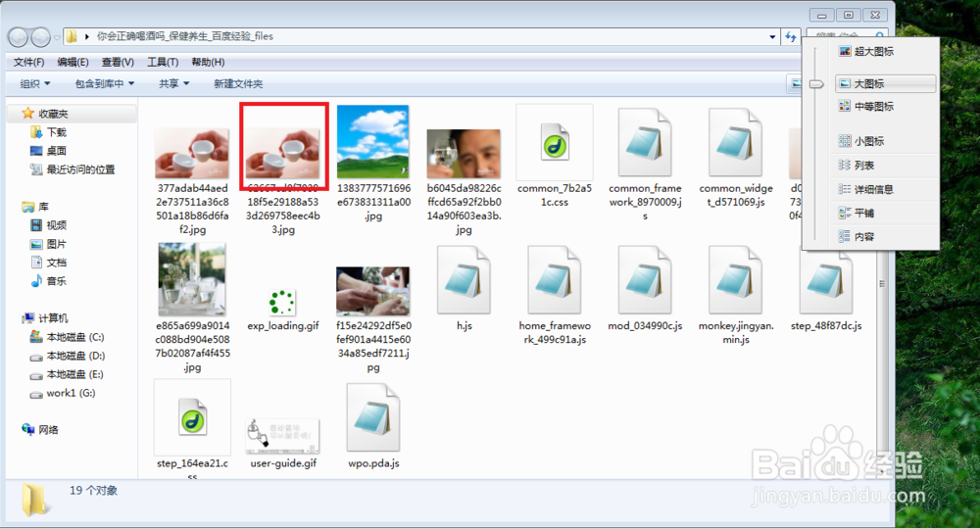Open the 查看(V) menu
The width and height of the screenshot is (980, 529).
tap(118, 62)
